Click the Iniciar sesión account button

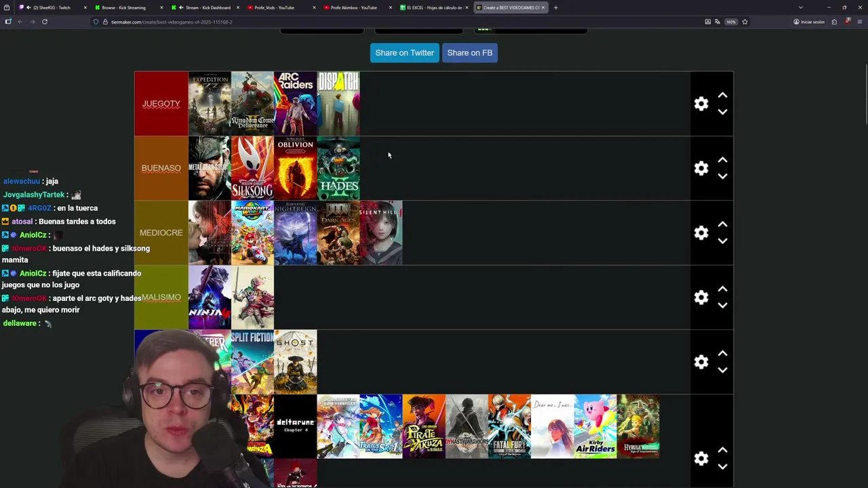[x=809, y=22]
